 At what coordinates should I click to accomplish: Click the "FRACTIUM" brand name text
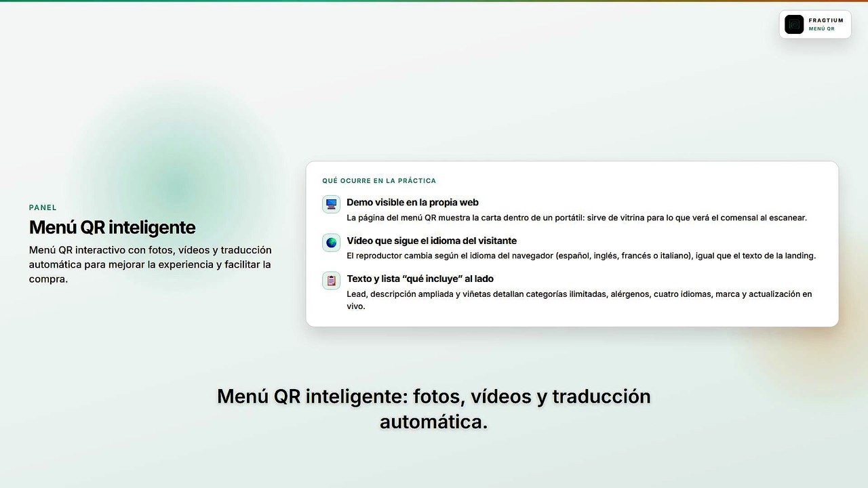[826, 20]
